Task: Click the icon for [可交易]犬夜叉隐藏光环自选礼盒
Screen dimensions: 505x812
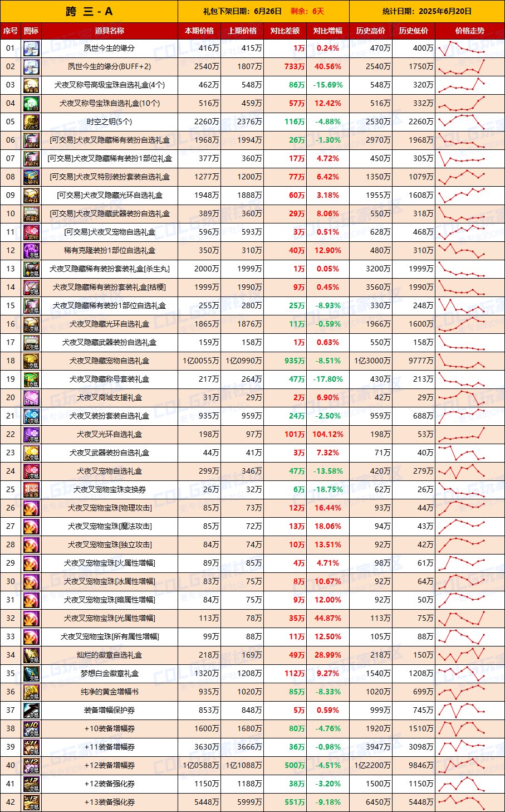Action: point(31,196)
